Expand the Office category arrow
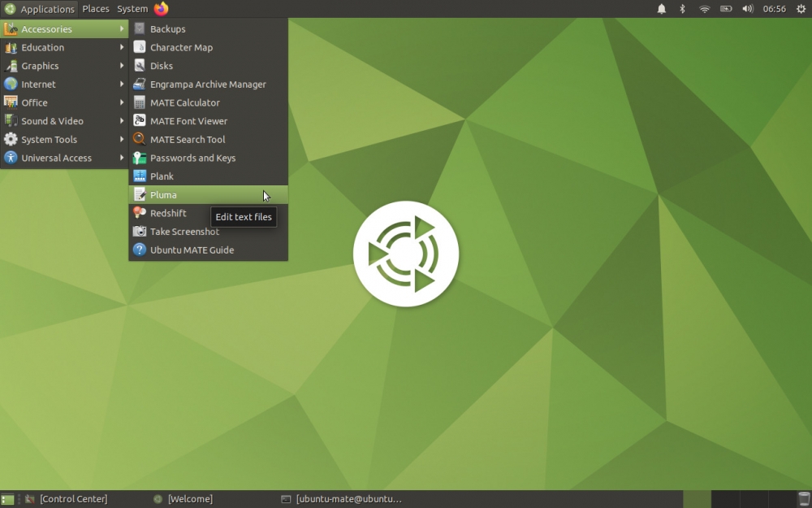The height and width of the screenshot is (508, 812). (122, 102)
